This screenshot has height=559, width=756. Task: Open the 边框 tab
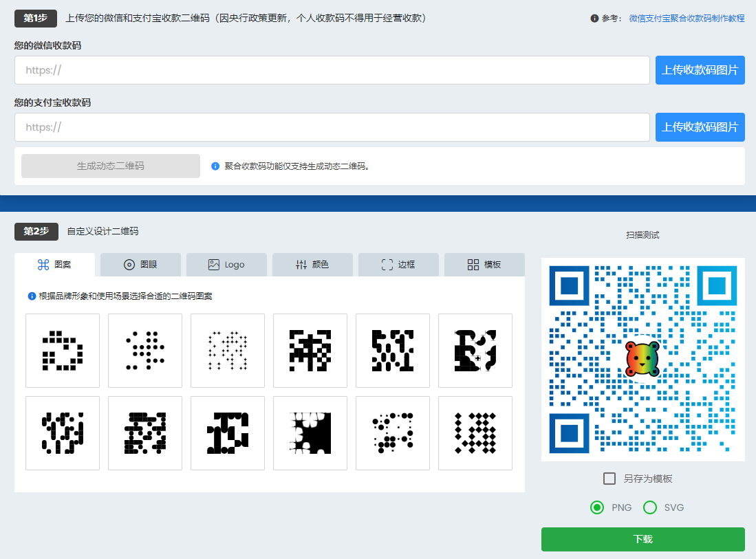[x=398, y=265]
